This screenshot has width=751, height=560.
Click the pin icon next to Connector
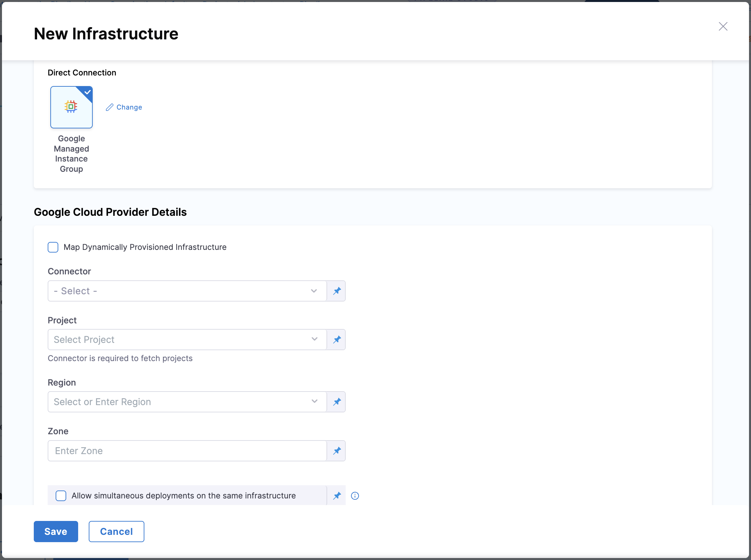[x=336, y=291]
